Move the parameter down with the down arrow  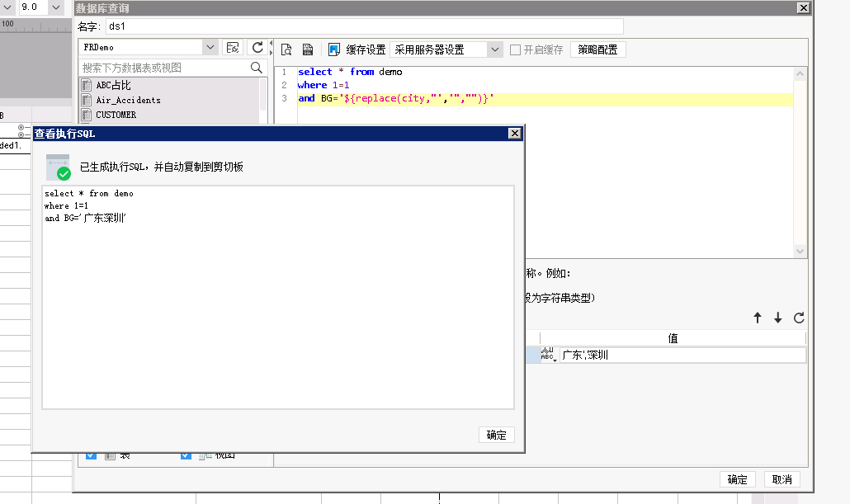778,318
